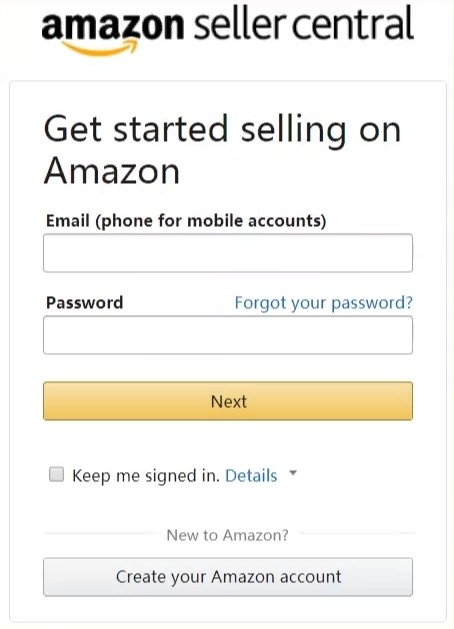
Task: Click Create your Amazon account button
Action: click(228, 577)
